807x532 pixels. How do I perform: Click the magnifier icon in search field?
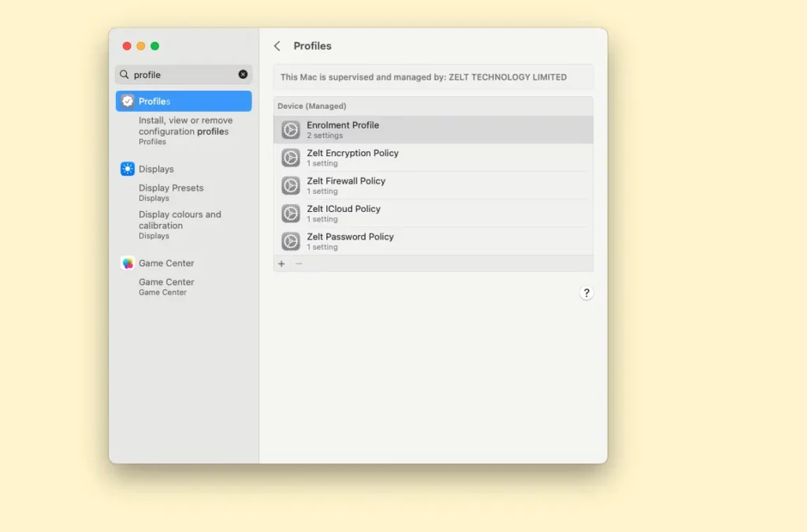click(124, 75)
